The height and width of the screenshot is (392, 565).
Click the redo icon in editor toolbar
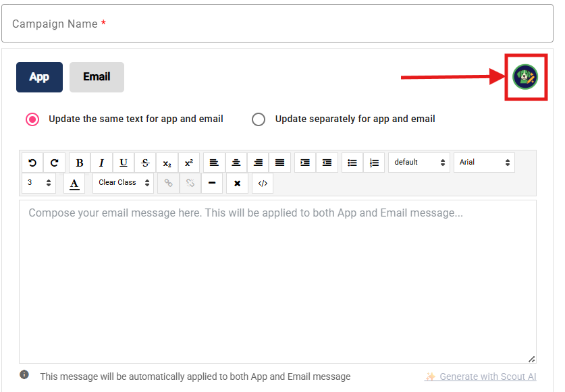tap(54, 163)
